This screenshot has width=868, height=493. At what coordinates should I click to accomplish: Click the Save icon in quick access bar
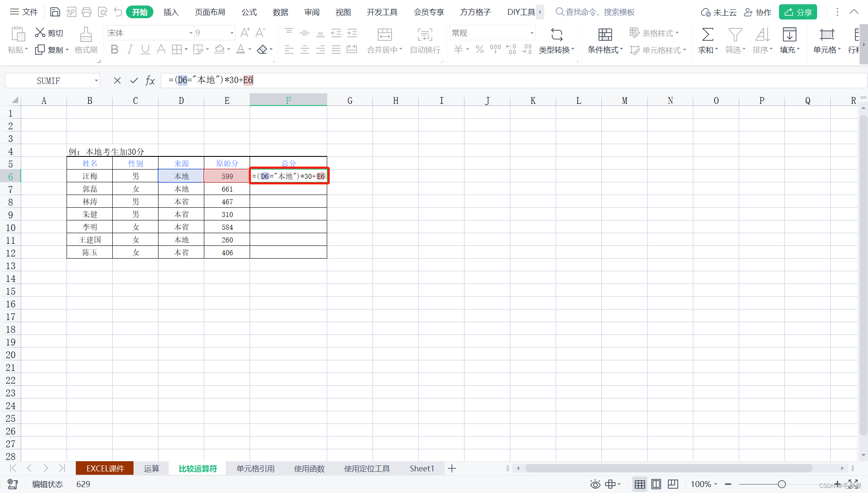tap(55, 12)
